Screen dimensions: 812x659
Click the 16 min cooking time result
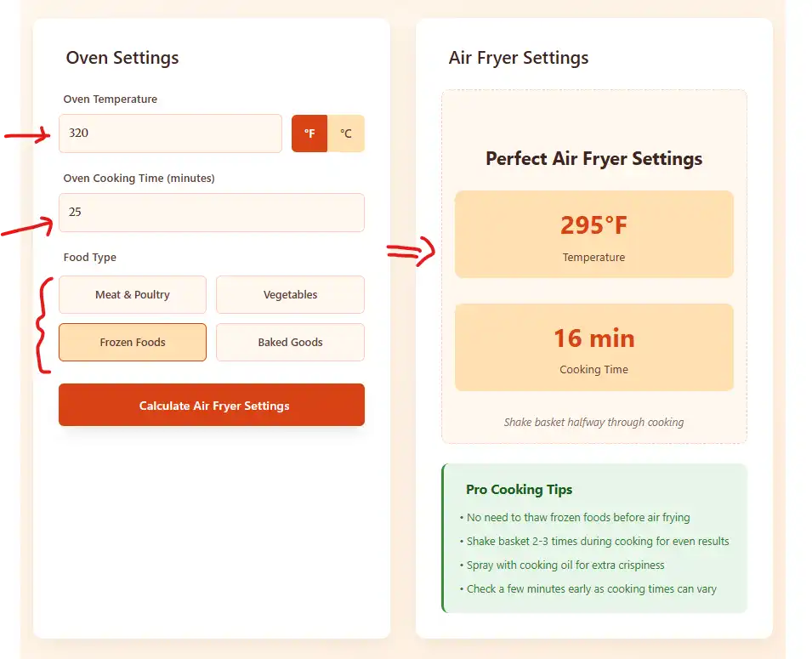pyautogui.click(x=593, y=347)
